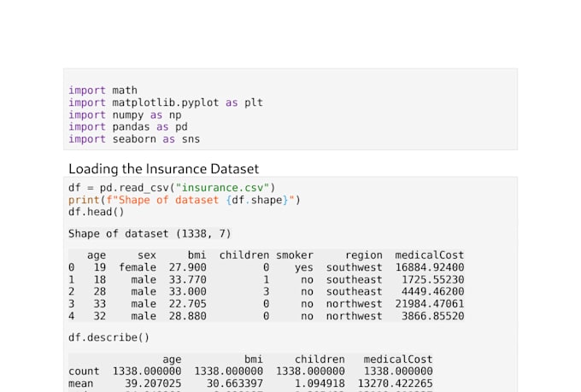The image size is (581, 392).
Task: Click the 'mean' row label
Action: [81, 383]
